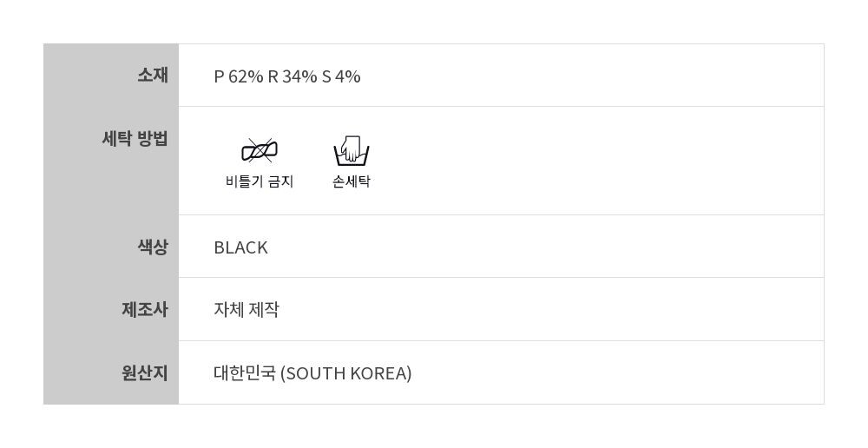Click the 대한민국 Korean country name
The width and height of the screenshot is (868, 448).
tap(245, 373)
